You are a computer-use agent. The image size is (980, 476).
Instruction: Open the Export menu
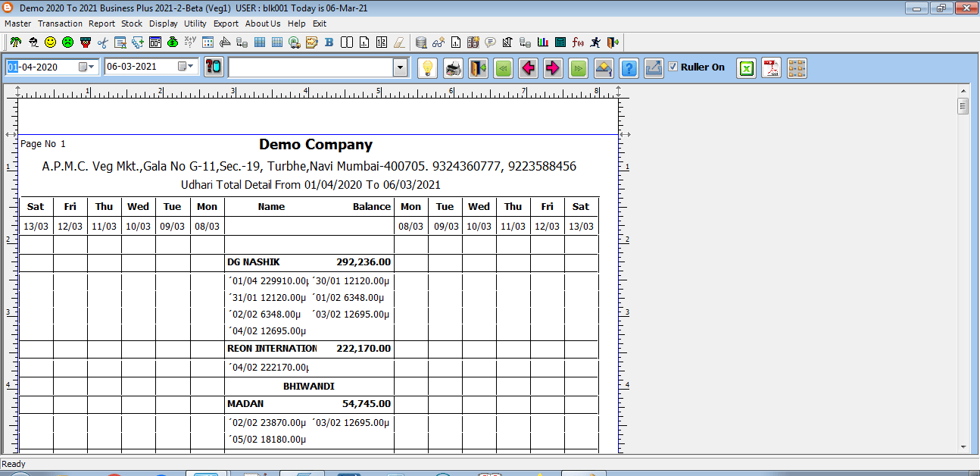click(226, 23)
